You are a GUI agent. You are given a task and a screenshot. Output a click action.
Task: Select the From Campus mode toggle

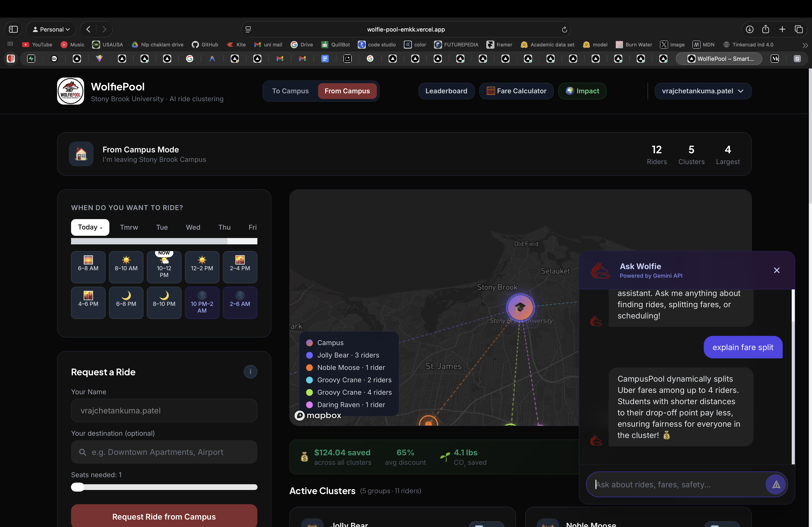[347, 91]
